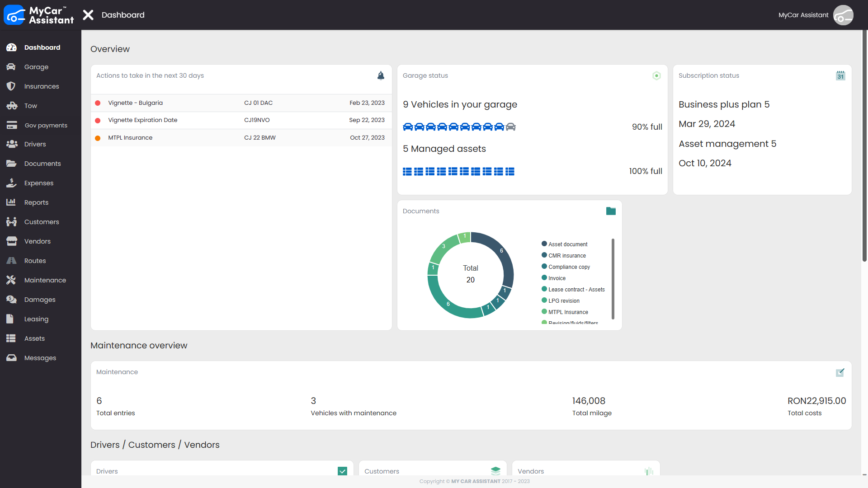This screenshot has width=868, height=488.
Task: Click the check icon in Drivers card
Action: (x=342, y=471)
